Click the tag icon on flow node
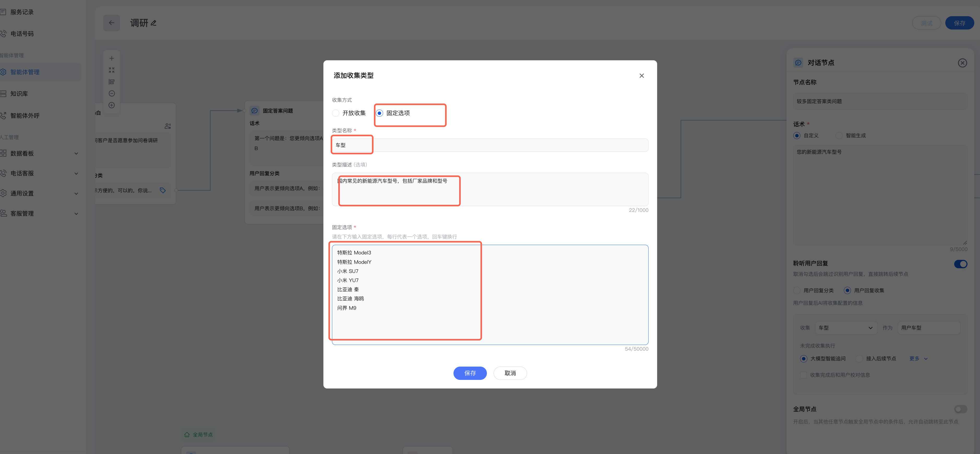Viewport: 980px width, 454px height. 162,190
